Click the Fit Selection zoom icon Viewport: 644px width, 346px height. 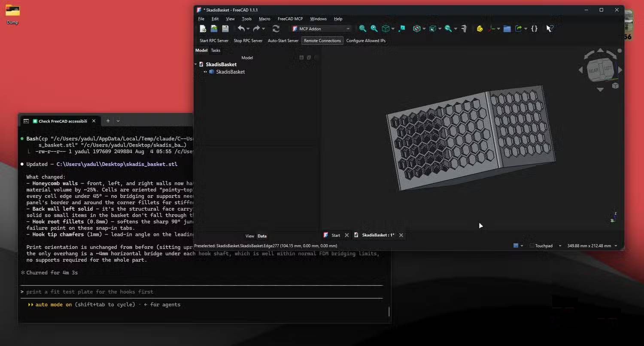tap(374, 28)
